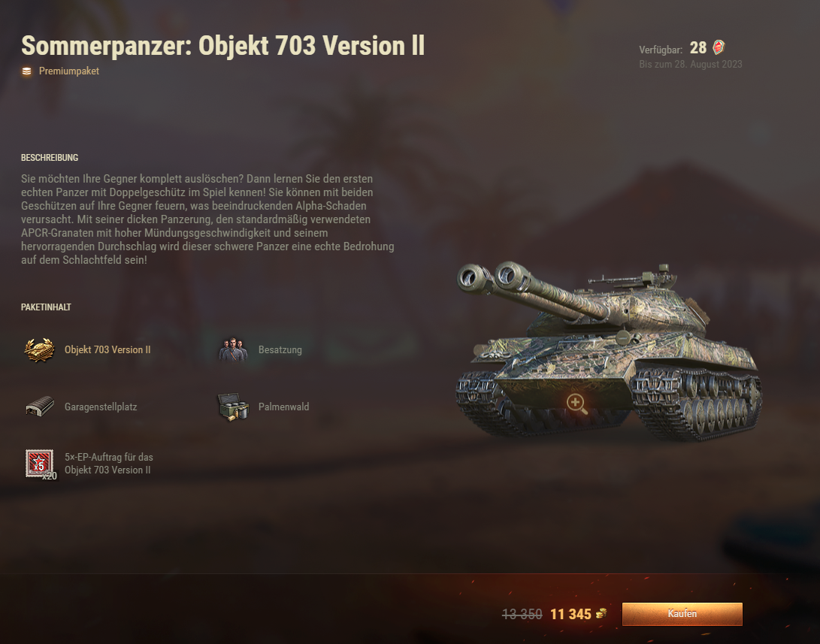Click the red token icon next to 28
Viewport: 820px width, 644px height.
[719, 47]
